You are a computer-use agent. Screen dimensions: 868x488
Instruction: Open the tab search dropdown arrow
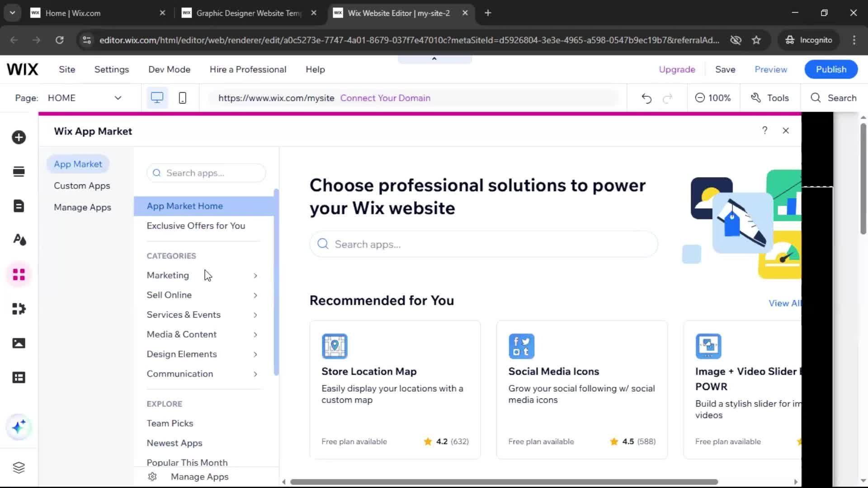click(x=13, y=13)
